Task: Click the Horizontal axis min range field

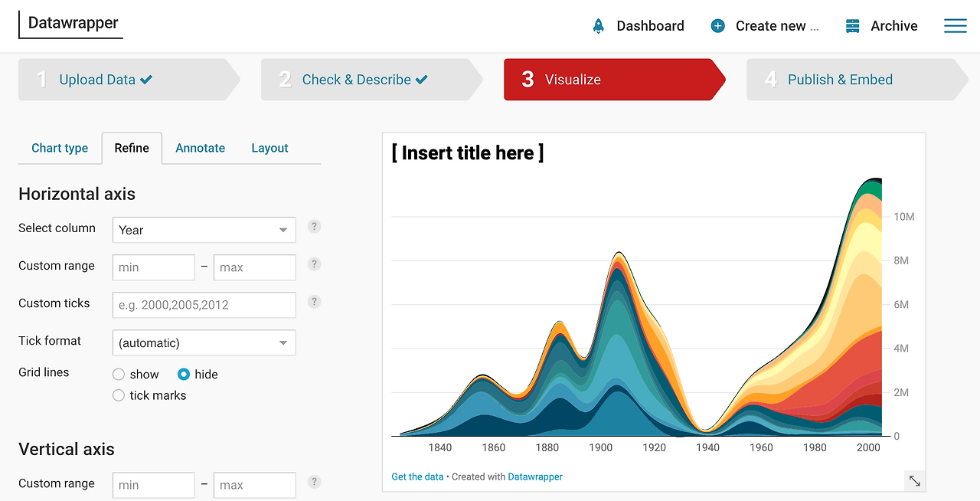Action: click(154, 268)
